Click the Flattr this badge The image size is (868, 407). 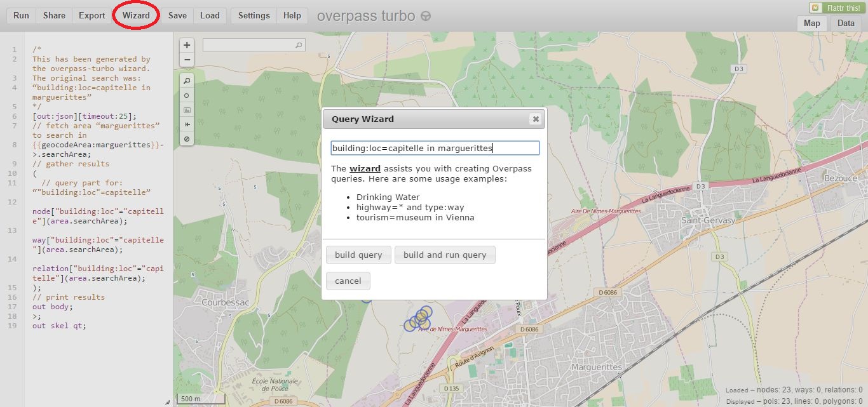836,8
